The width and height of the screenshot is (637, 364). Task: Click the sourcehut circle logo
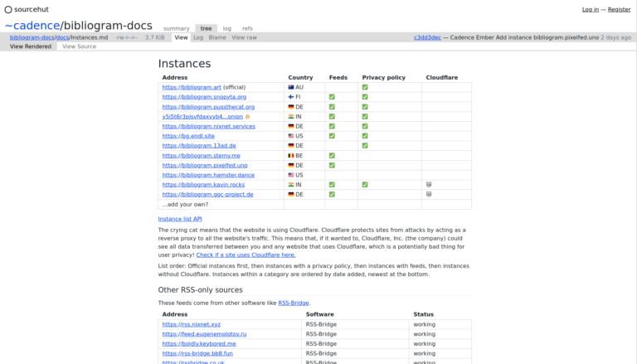pos(7,9)
